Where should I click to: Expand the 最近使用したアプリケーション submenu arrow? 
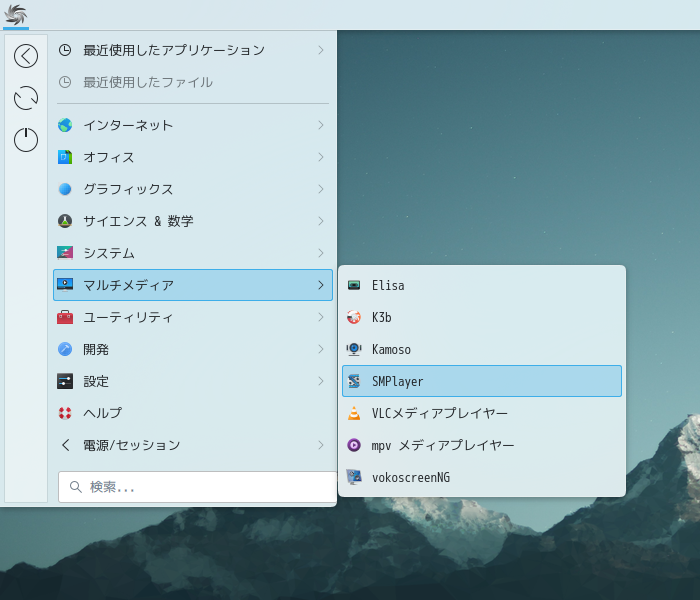pos(321,50)
